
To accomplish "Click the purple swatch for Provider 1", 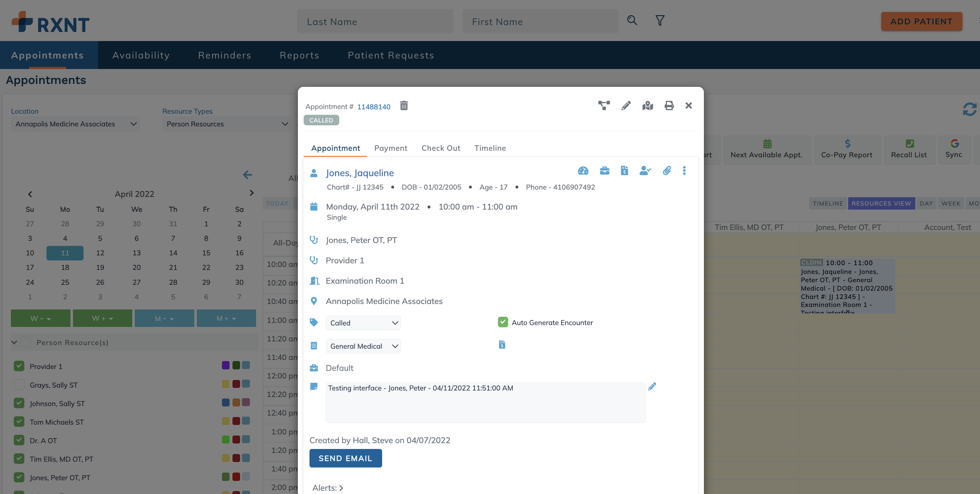I will coord(226,365).
